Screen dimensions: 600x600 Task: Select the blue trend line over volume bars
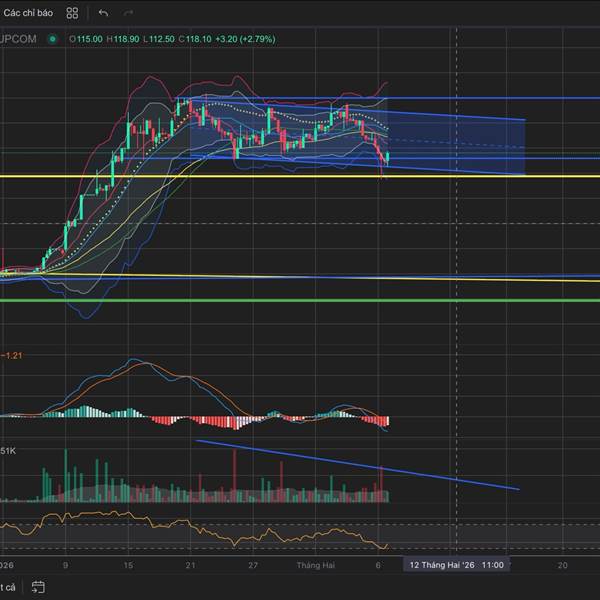357,465
